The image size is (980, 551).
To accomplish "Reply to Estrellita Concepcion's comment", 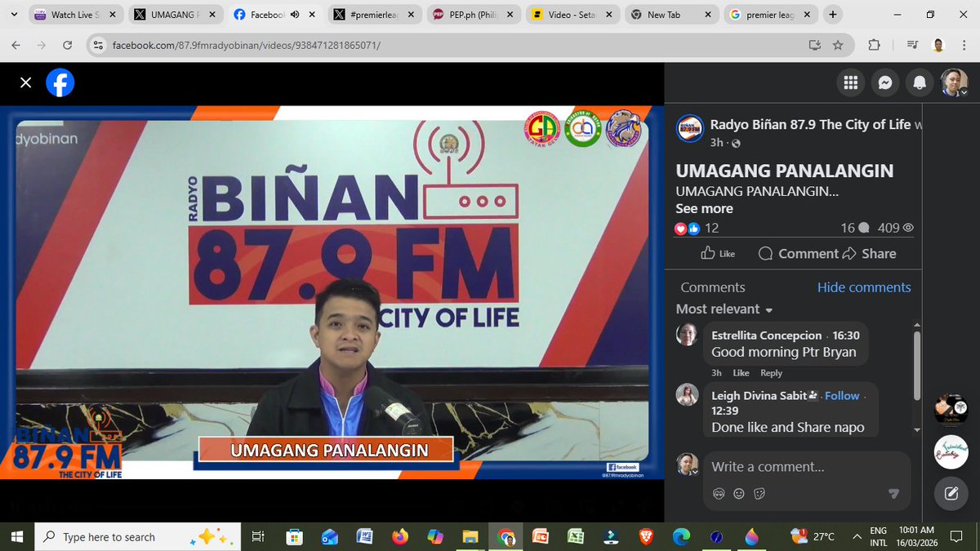I will pyautogui.click(x=771, y=373).
